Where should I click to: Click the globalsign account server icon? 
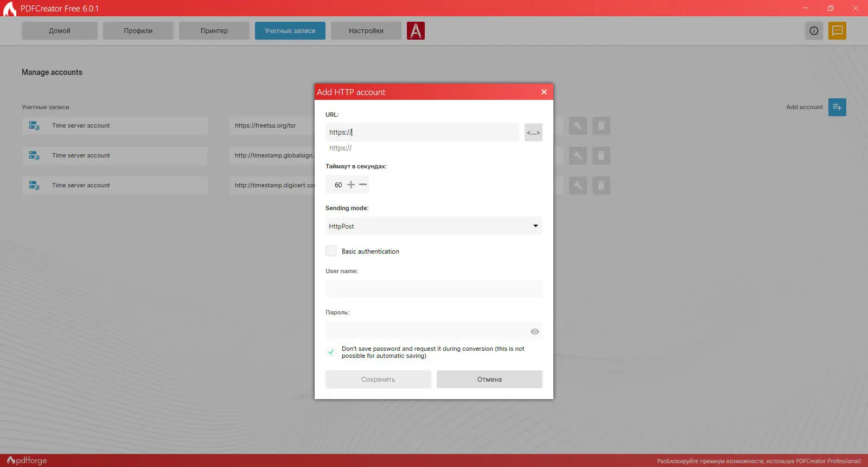pos(34,156)
